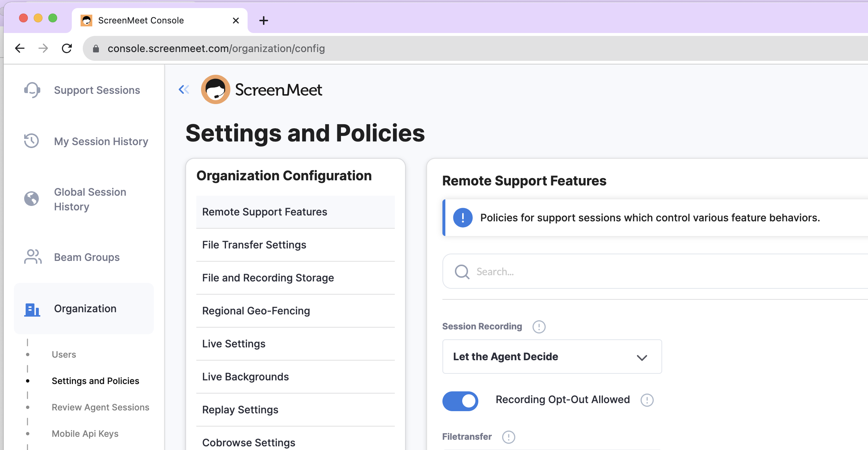This screenshot has height=450, width=868.
Task: Select Live Backgrounds in configuration list
Action: [295, 377]
